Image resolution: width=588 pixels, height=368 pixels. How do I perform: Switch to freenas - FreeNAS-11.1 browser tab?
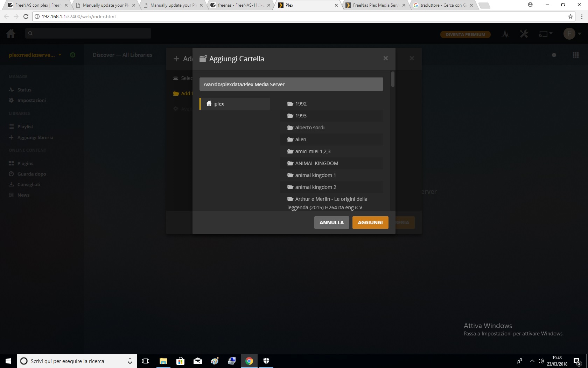(x=240, y=5)
